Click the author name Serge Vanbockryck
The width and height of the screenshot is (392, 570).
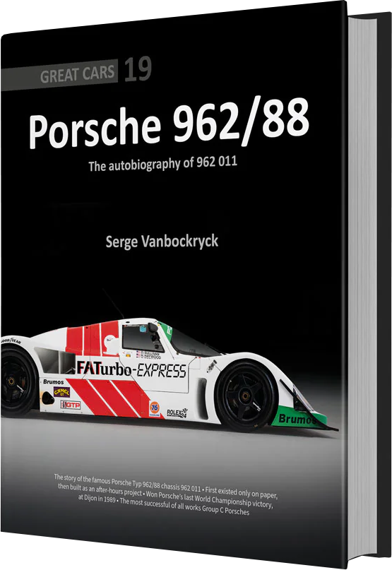pyautogui.click(x=162, y=241)
